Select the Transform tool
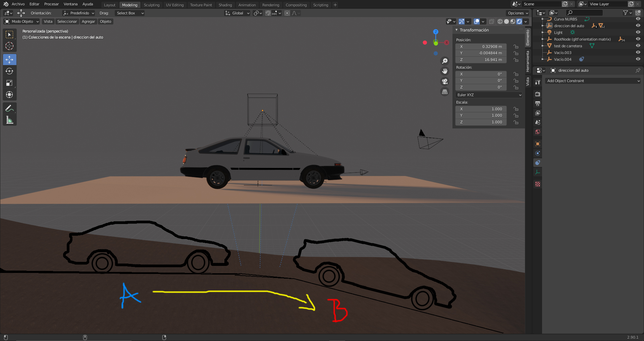The width and height of the screenshot is (644, 341). 9,95
